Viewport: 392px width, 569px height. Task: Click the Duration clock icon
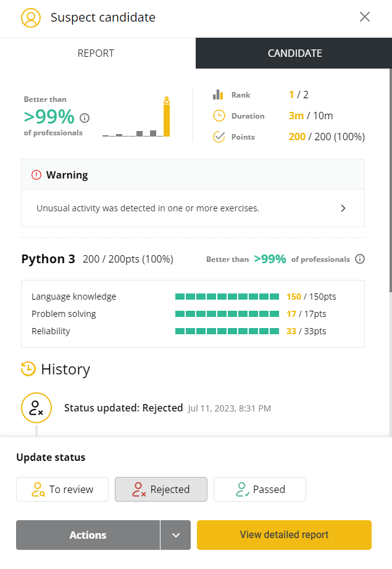click(x=219, y=116)
